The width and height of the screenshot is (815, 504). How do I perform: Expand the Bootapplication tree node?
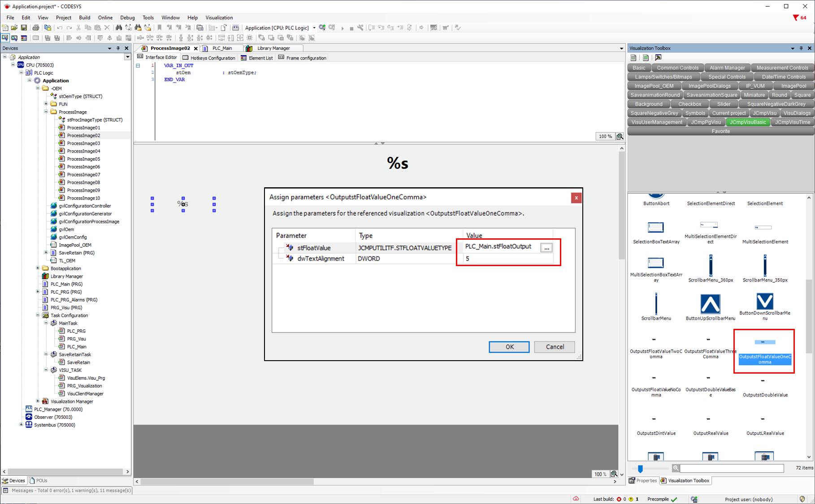coord(38,268)
